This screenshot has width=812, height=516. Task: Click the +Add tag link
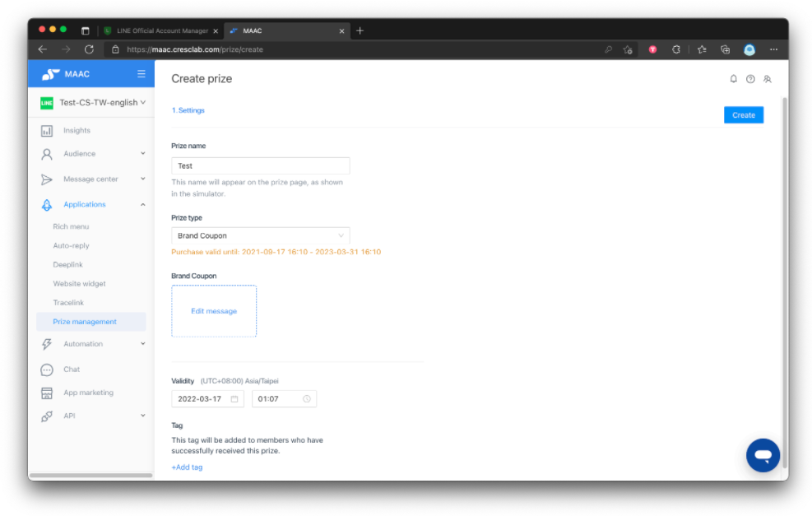pos(187,467)
